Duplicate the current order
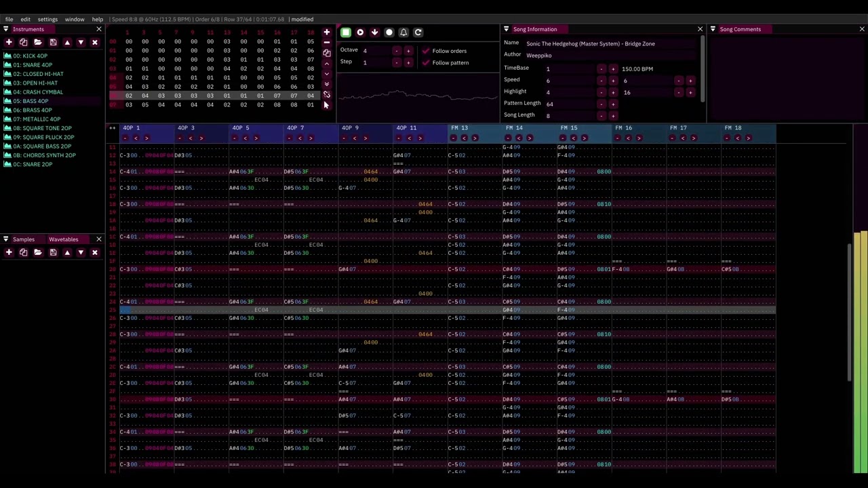This screenshot has height=488, width=868. coord(326,53)
